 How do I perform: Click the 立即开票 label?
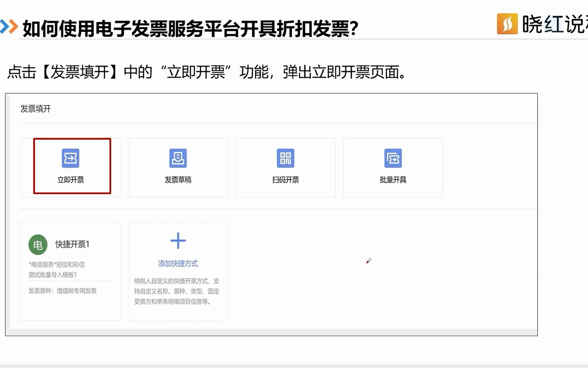[70, 180]
